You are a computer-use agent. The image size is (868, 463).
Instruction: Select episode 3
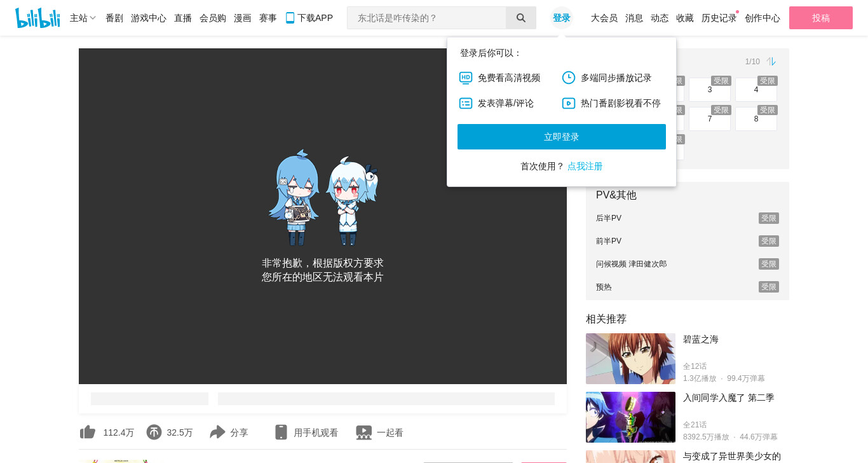pos(710,90)
